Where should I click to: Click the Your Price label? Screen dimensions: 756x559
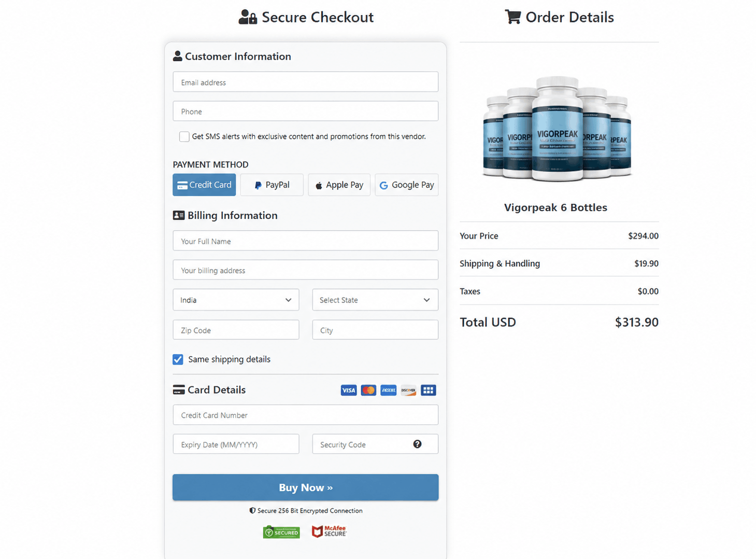(x=479, y=236)
